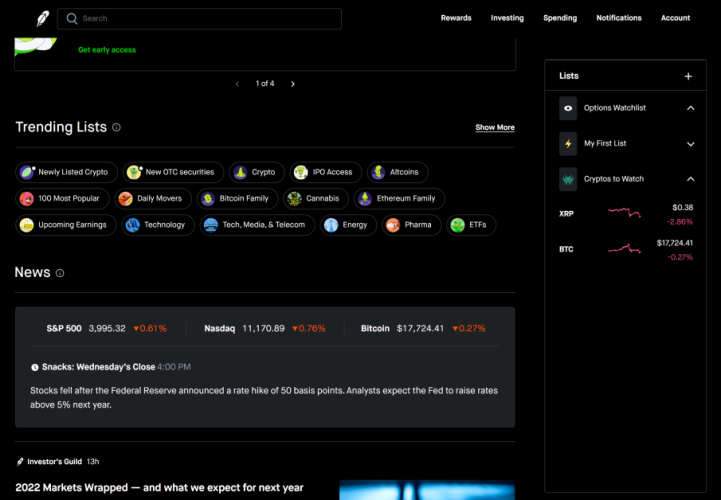Select the Energy list chip
Viewport: 721px width, 500px height.
coord(348,225)
